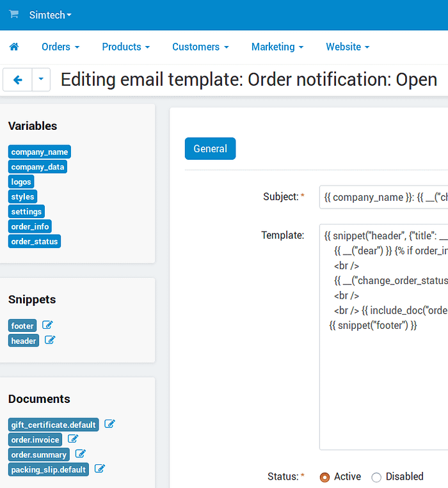Open edit icon for order.summary document
Screen dimensions: 448x488
pyautogui.click(x=80, y=454)
